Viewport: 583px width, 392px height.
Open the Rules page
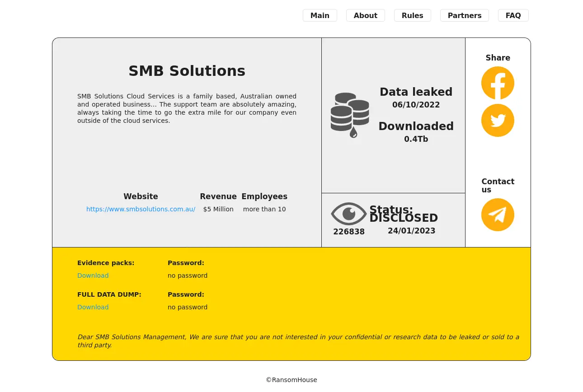412,15
